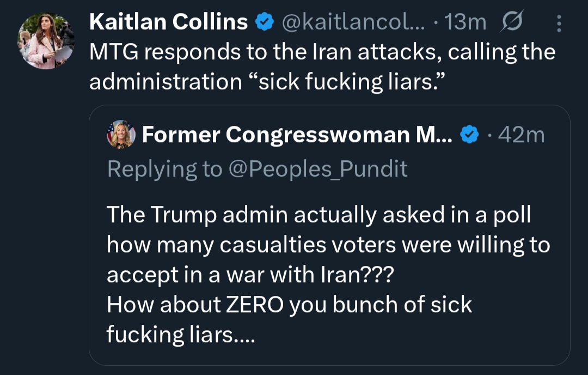The height and width of the screenshot is (375, 588).
Task: Open the @kaitlancol... handle link
Action: (x=354, y=22)
